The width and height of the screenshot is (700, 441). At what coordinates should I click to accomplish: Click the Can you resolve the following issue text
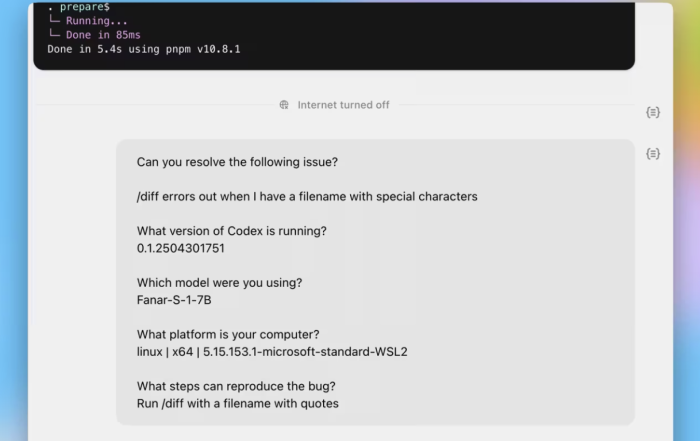pyautogui.click(x=237, y=162)
